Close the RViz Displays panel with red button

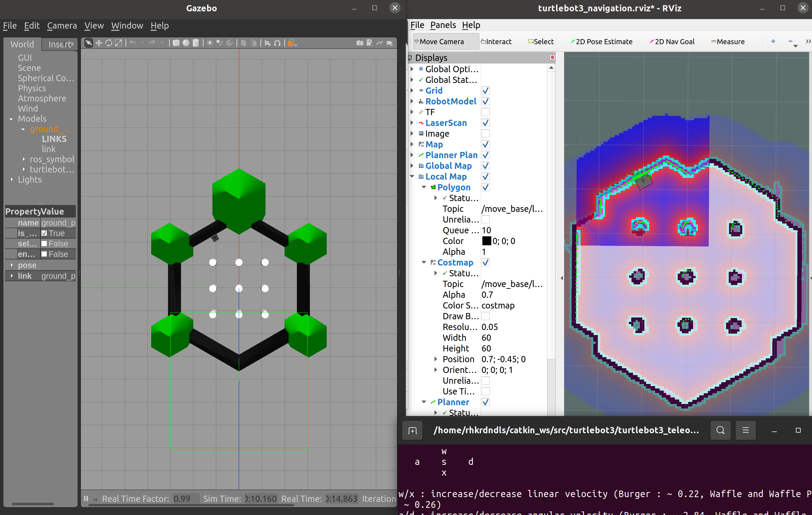click(552, 57)
